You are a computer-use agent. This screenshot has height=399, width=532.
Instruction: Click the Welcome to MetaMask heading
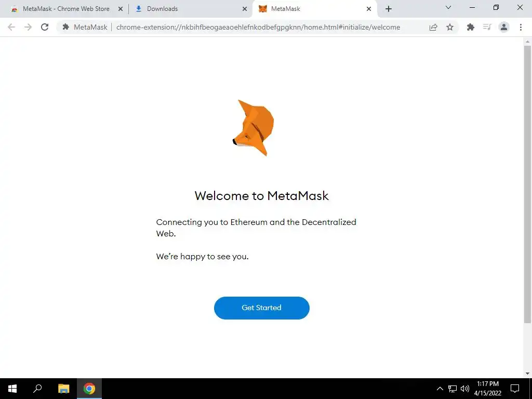[262, 196]
